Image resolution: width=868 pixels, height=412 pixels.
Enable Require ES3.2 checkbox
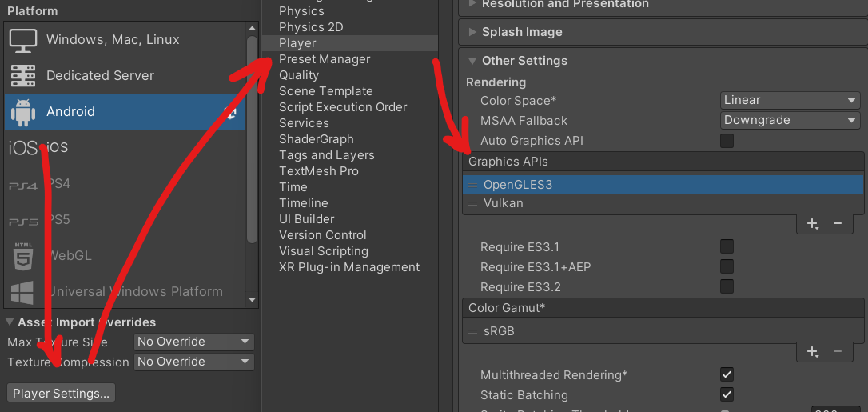point(727,287)
